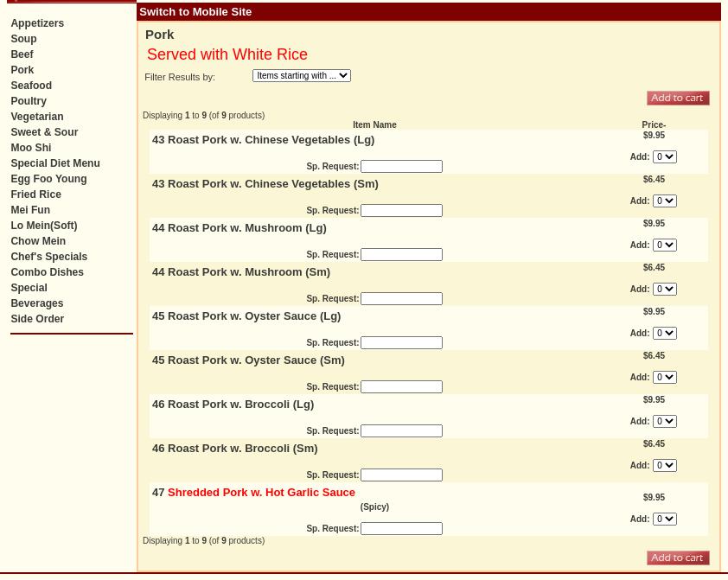This screenshot has width=728, height=580.
Task: Click the Switch to Mobile Site link
Action: point(195,12)
